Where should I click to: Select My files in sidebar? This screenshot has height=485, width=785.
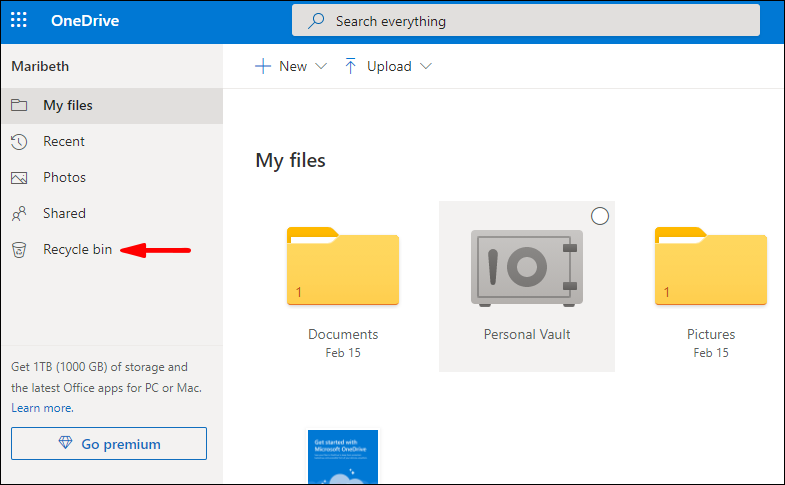tap(68, 106)
